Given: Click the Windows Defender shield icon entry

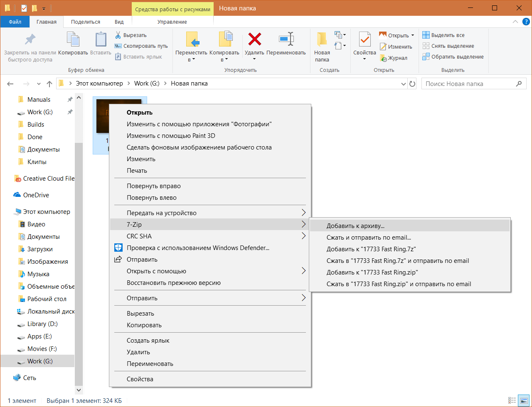Looking at the screenshot, I should [118, 248].
